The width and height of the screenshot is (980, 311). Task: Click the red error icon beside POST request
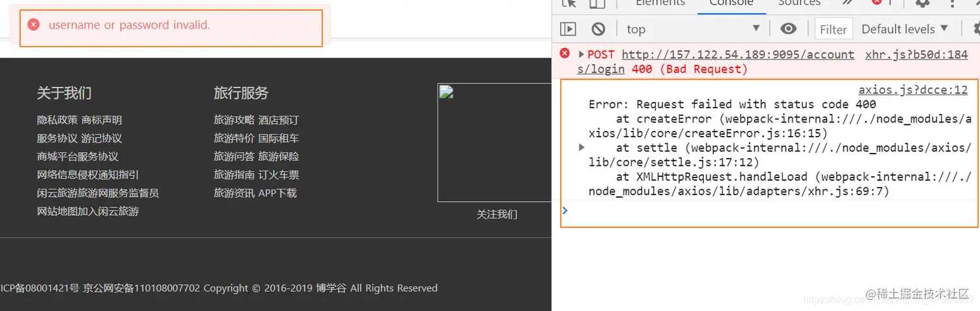tap(565, 53)
